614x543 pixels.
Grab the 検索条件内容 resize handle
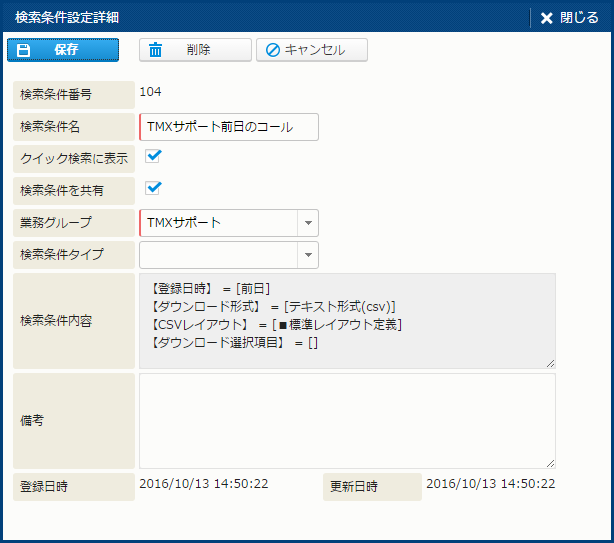point(551,364)
